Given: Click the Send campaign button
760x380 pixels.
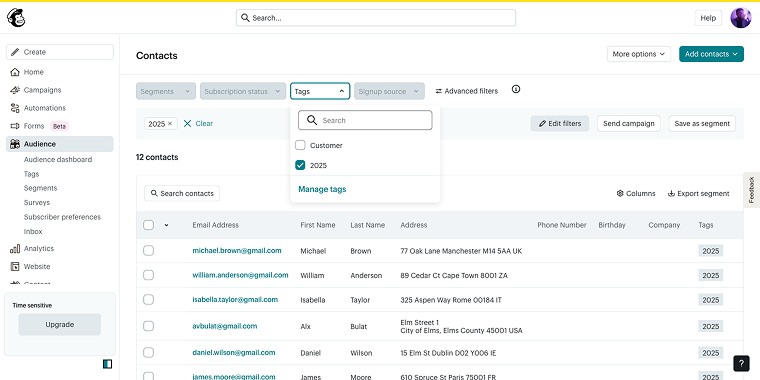Looking at the screenshot, I should pyautogui.click(x=629, y=124).
